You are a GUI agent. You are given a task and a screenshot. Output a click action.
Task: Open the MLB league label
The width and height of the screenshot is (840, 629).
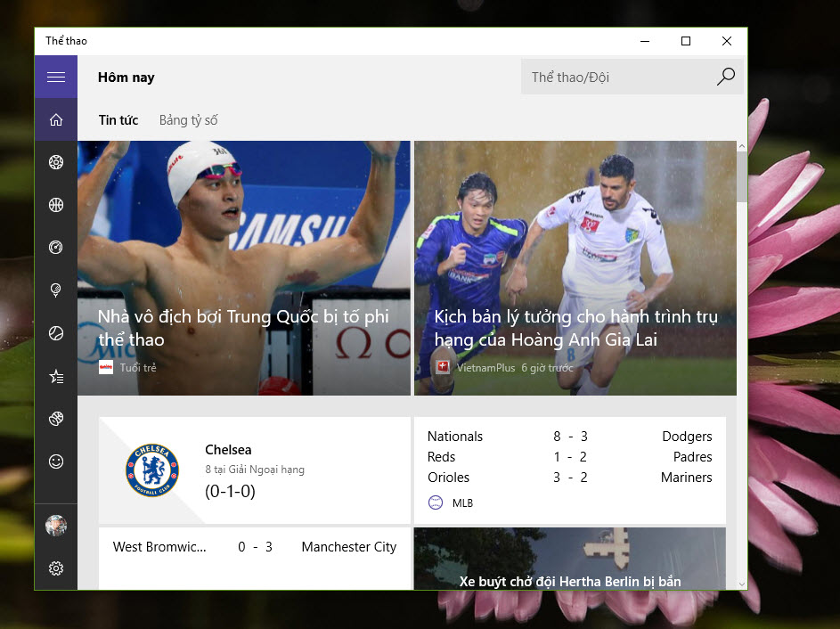(463, 503)
